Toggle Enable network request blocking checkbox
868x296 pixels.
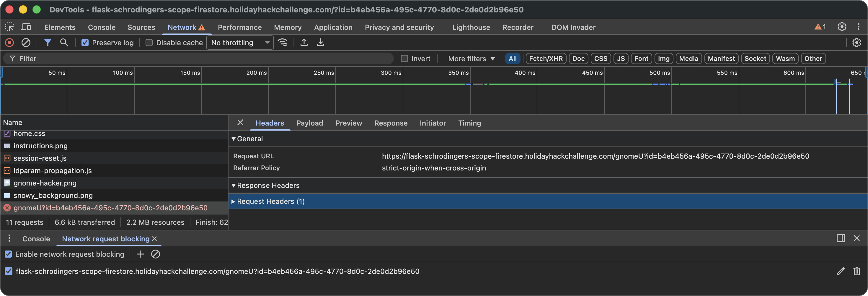(9, 254)
